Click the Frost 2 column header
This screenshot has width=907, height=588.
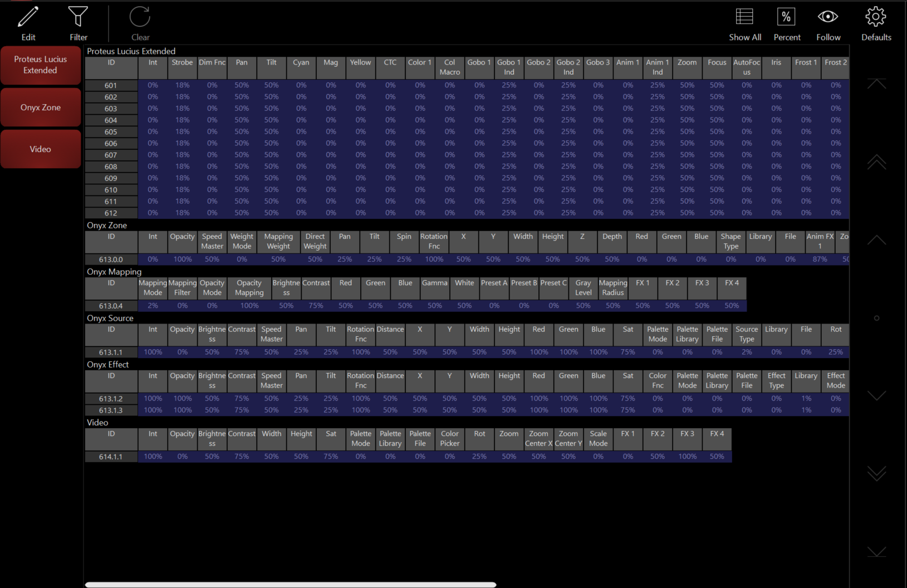pos(836,68)
